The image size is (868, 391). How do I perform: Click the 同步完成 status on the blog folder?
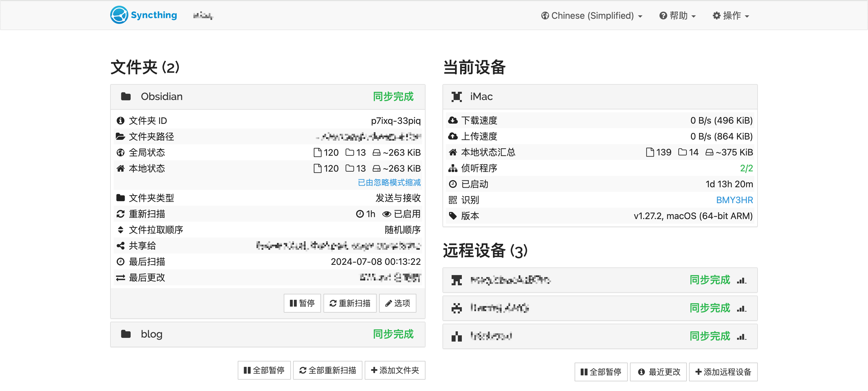point(393,334)
